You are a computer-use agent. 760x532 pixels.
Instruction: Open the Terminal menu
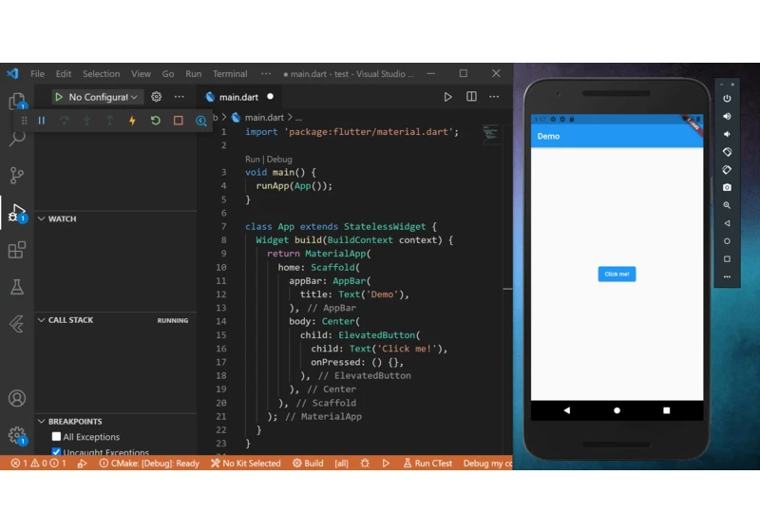tap(230, 74)
